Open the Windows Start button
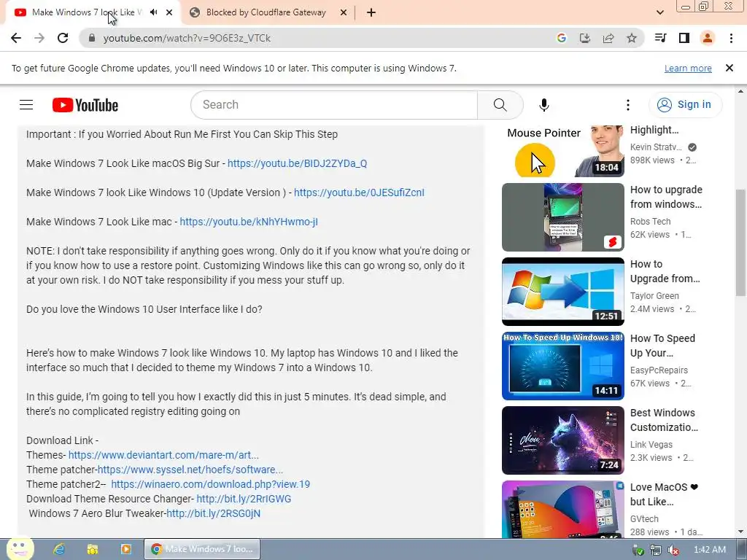Screen dimensions: 747x560 click(x=19, y=548)
